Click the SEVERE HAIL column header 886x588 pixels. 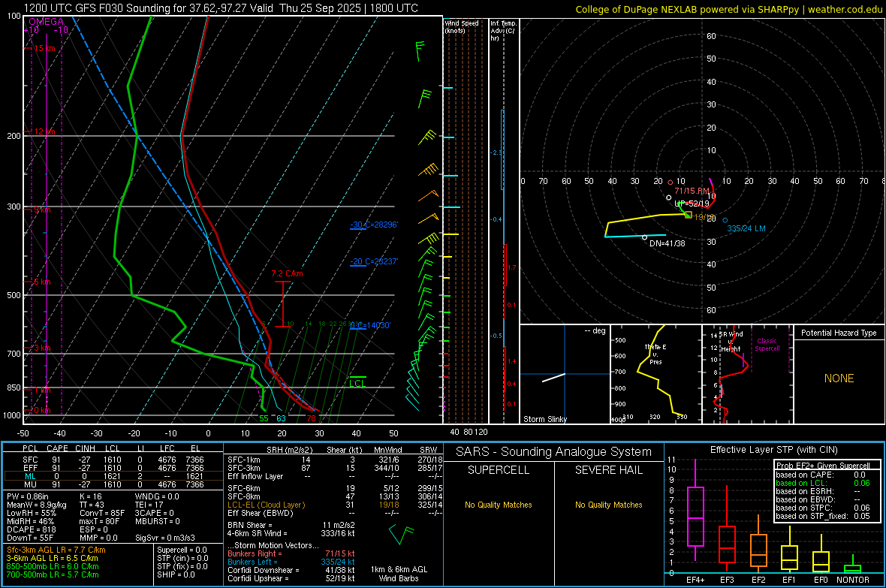point(608,470)
